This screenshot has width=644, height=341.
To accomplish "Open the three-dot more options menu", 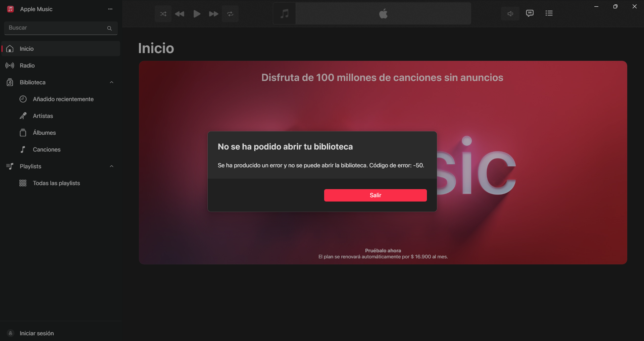I will click(x=110, y=9).
